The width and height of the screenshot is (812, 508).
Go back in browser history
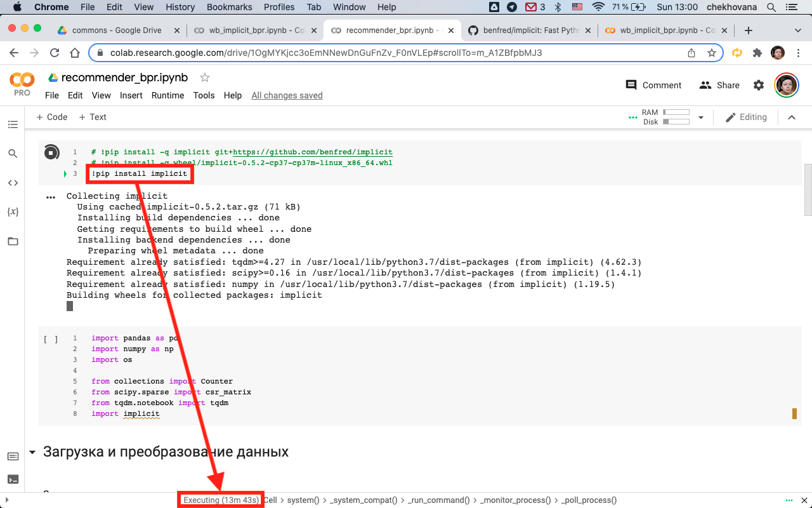point(14,53)
